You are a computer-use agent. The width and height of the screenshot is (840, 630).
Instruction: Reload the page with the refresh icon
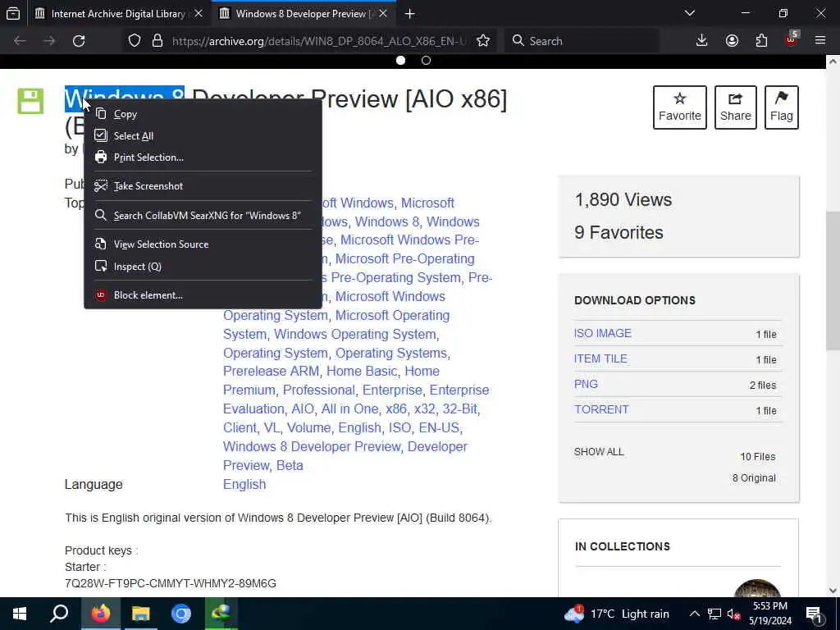tap(79, 41)
